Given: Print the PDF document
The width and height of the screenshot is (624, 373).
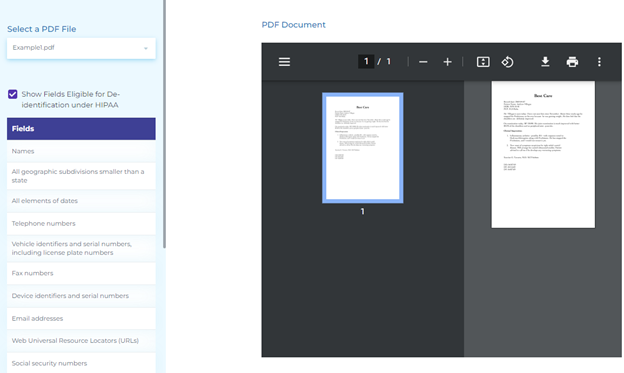Looking at the screenshot, I should tap(572, 62).
